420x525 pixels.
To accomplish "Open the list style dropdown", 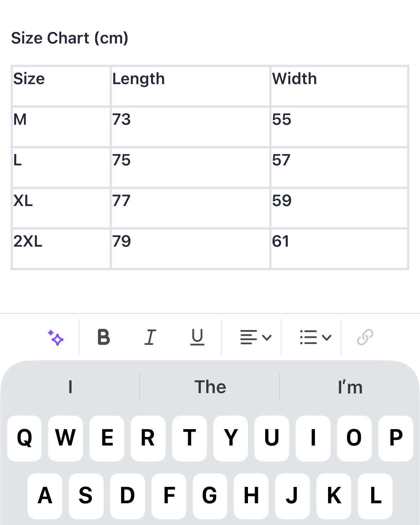I will pyautogui.click(x=316, y=337).
